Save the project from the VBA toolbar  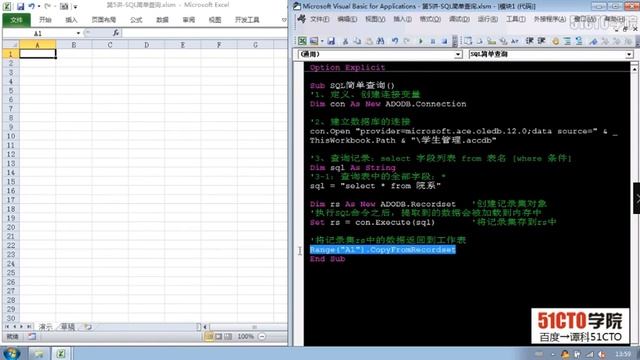point(331,41)
